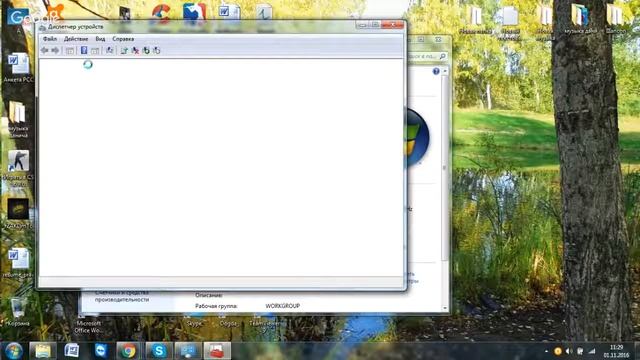This screenshot has width=640, height=360.
Task: Click the last Device Manager toolbar icon
Action: [x=156, y=50]
